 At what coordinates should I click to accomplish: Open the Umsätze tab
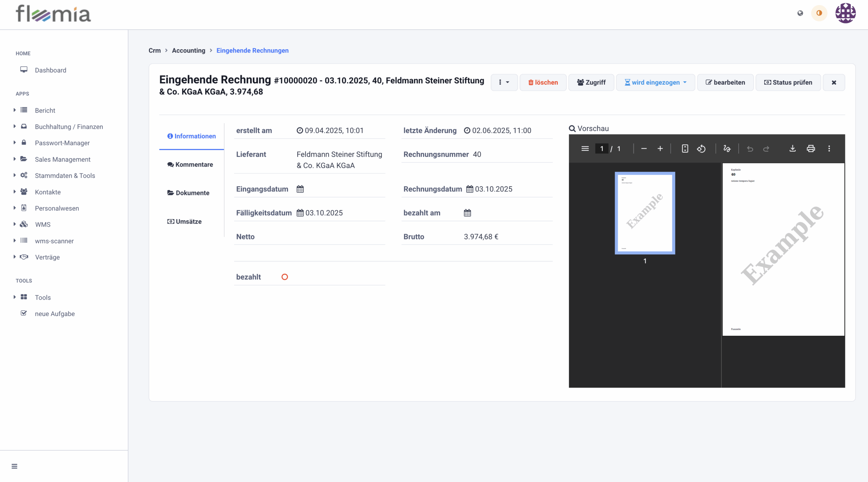184,222
